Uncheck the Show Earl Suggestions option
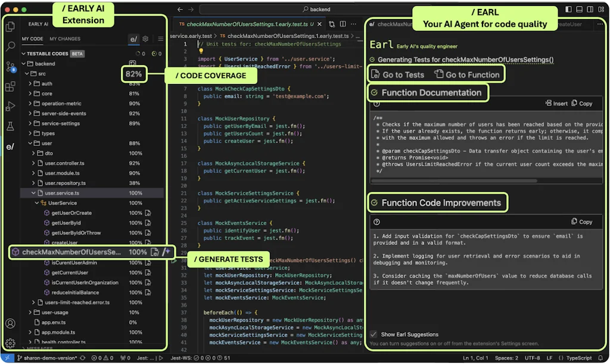 point(374,335)
